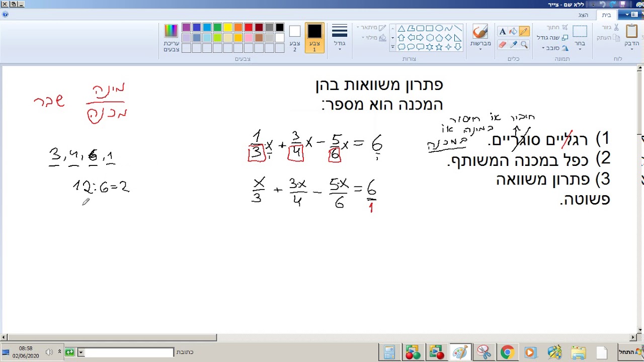Select the Fill with color bucket tool
This screenshot has width=644, height=362.
(513, 32)
